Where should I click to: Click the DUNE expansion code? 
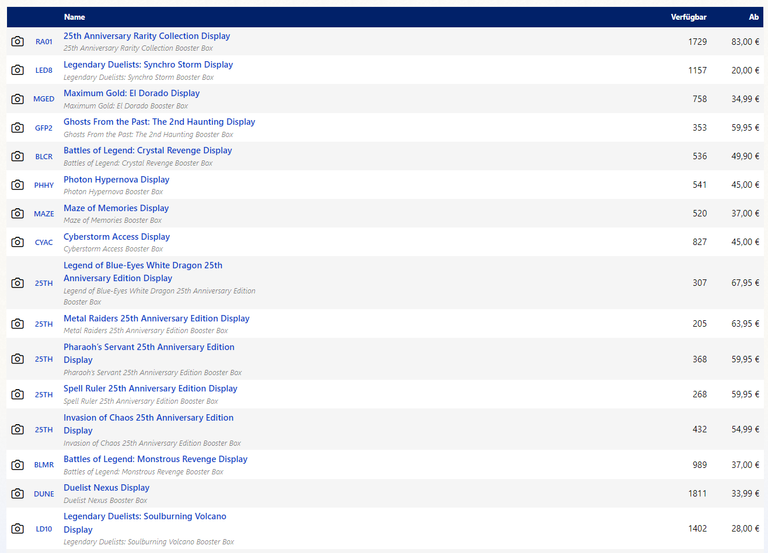point(44,494)
